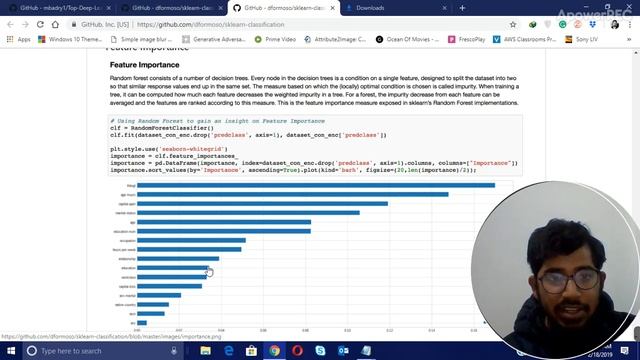Switch to second sklearn-clas... tab
The width and height of the screenshot is (640, 360).
[172, 8]
